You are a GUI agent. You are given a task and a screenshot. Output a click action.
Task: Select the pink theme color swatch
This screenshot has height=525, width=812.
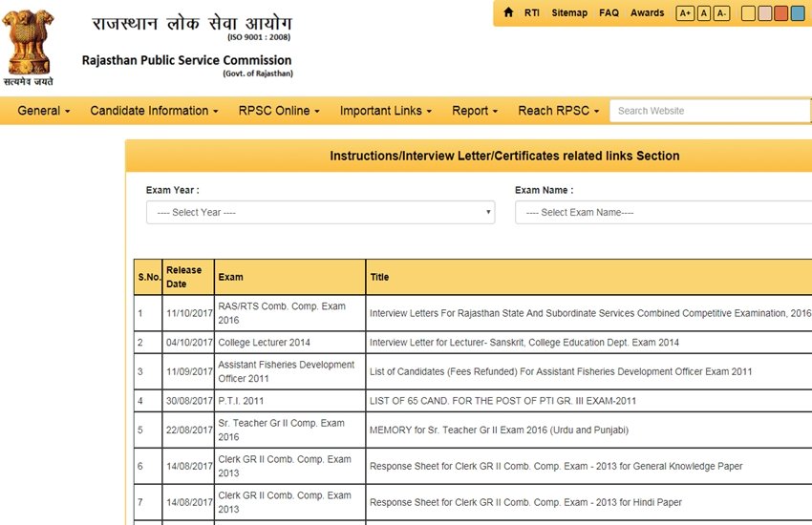coord(764,13)
